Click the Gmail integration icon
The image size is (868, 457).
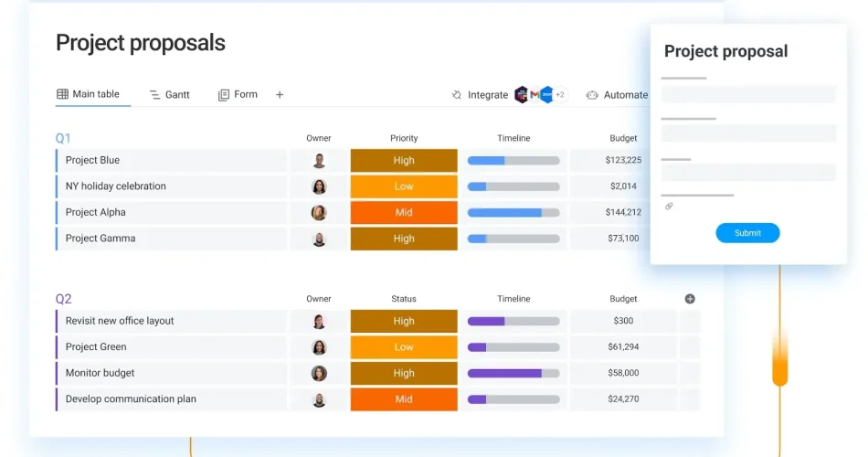click(x=535, y=95)
